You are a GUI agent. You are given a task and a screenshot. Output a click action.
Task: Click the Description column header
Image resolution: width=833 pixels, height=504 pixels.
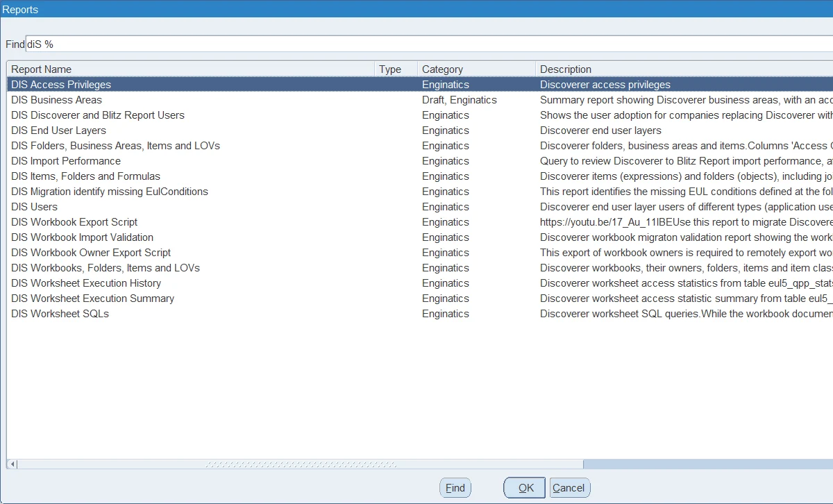coord(684,69)
